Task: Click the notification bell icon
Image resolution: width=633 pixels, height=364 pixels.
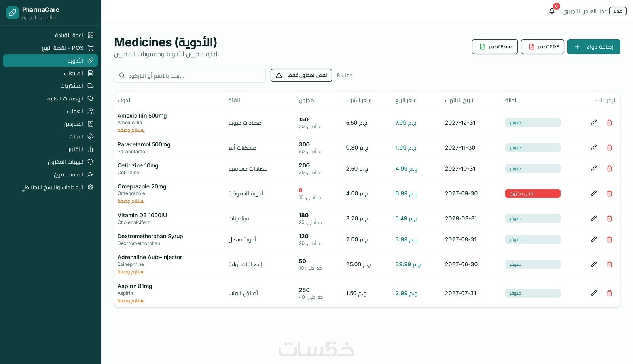Action: coord(552,11)
